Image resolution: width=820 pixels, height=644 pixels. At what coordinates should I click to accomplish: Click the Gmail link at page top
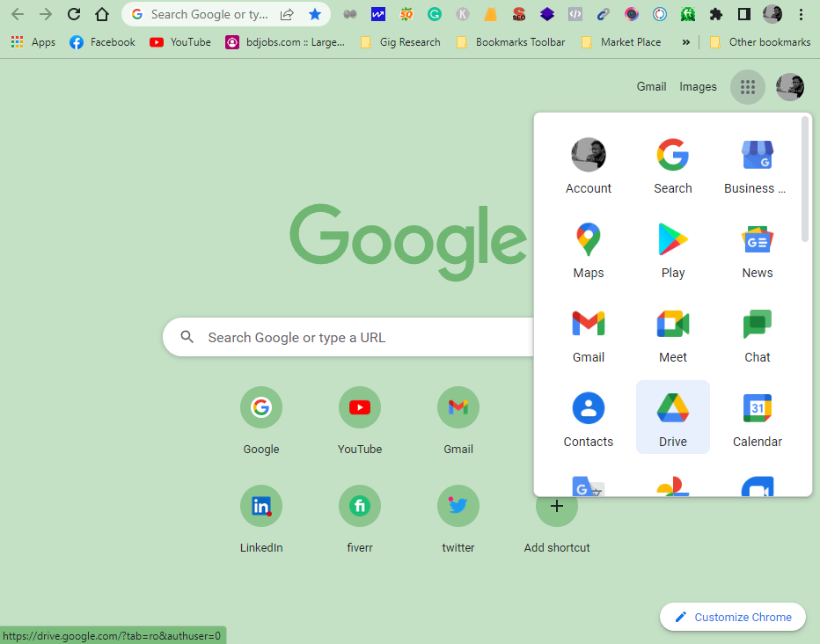click(651, 87)
